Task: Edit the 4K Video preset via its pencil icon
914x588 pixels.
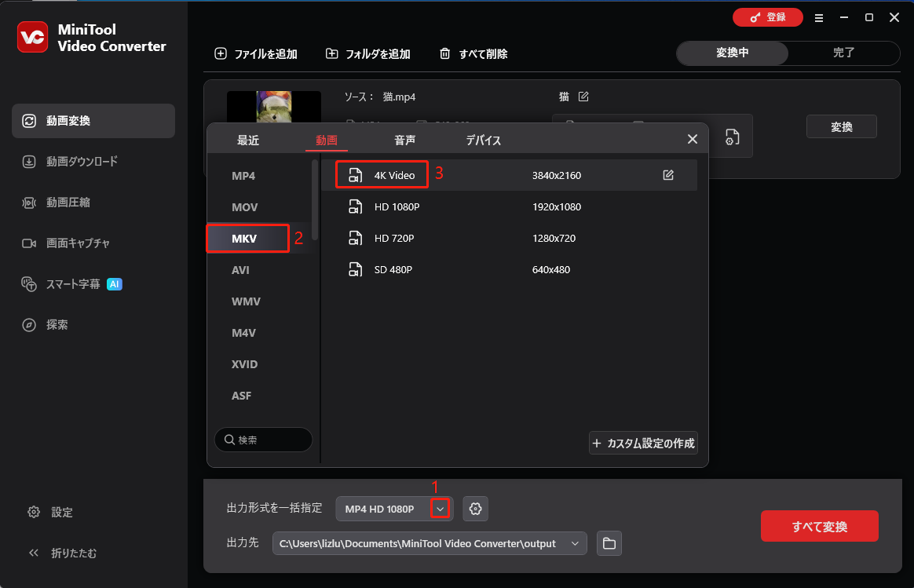Action: pyautogui.click(x=668, y=175)
